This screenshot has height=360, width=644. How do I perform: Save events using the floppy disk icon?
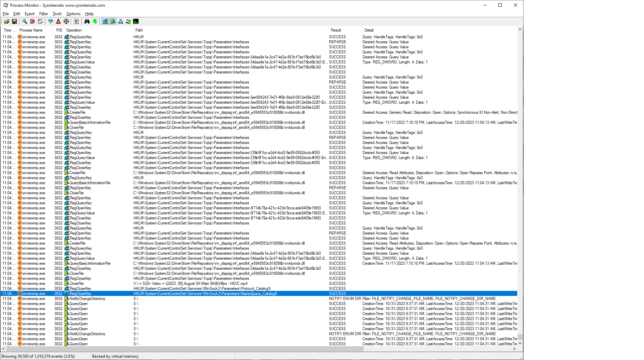(14, 21)
